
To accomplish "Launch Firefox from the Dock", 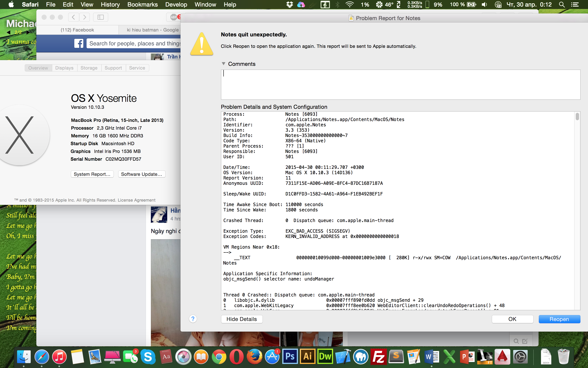I will pos(254,357).
